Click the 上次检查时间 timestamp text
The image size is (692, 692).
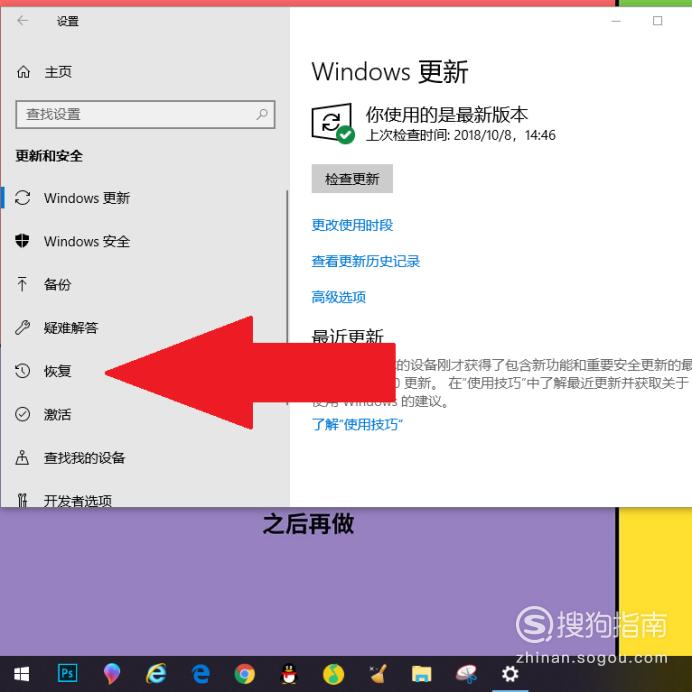tap(461, 135)
